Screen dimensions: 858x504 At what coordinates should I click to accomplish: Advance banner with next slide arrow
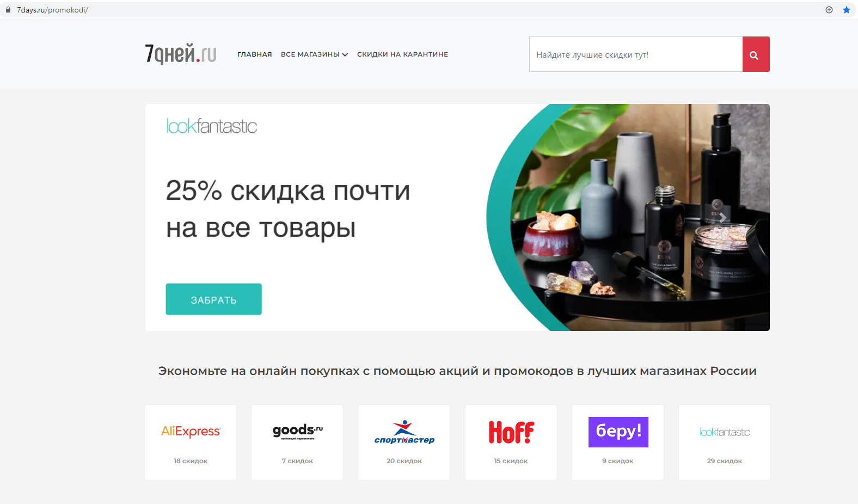pos(722,218)
